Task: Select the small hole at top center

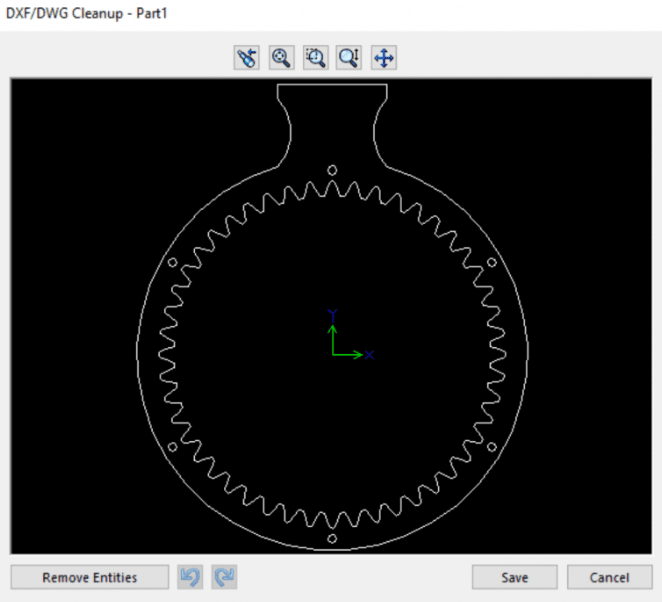Action: pyautogui.click(x=332, y=170)
